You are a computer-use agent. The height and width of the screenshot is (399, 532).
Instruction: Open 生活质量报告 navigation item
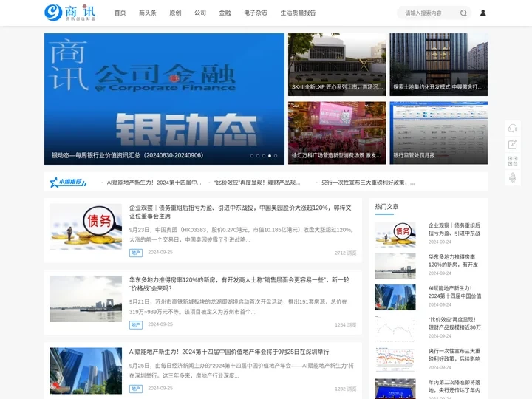coord(298,13)
